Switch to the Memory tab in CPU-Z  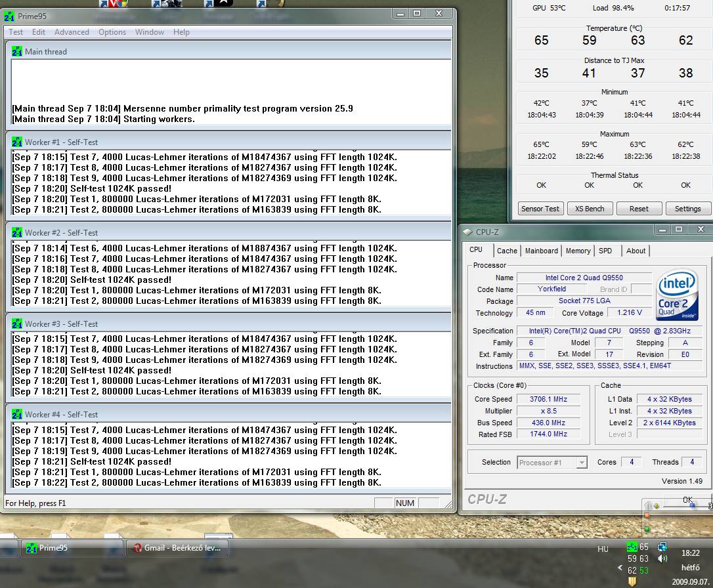[578, 251]
